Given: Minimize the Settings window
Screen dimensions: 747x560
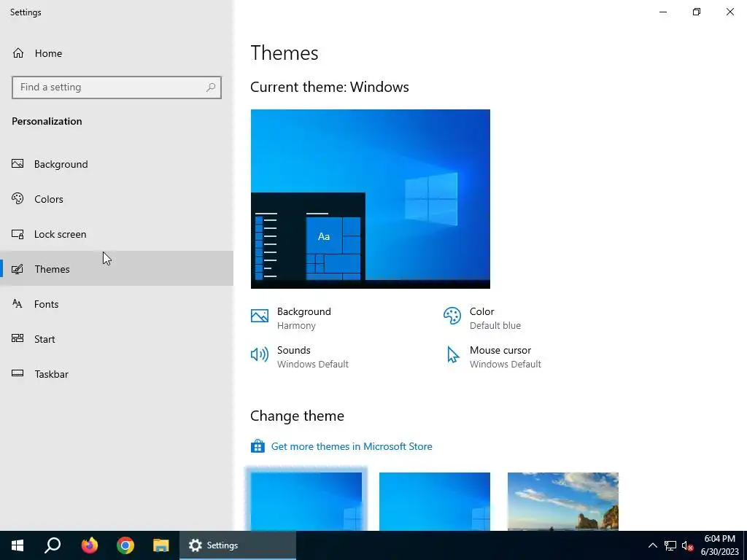Looking at the screenshot, I should pos(663,12).
